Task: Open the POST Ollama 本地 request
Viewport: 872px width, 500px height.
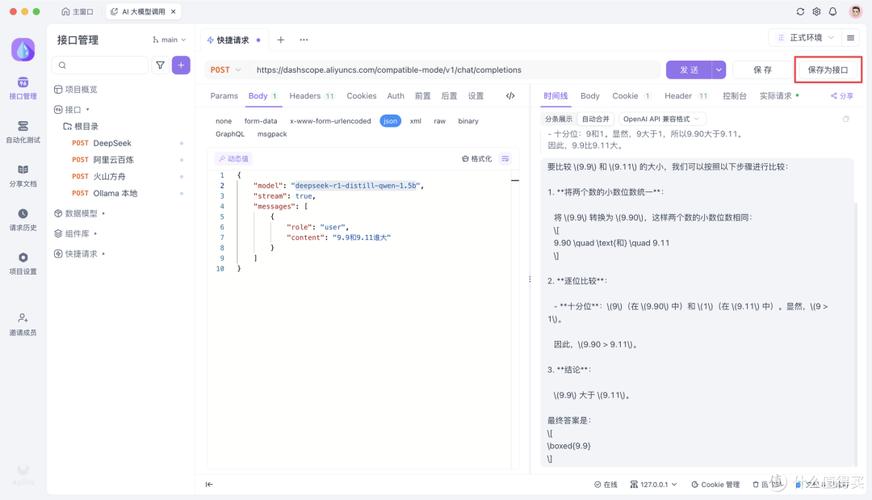Action: click(x=104, y=193)
